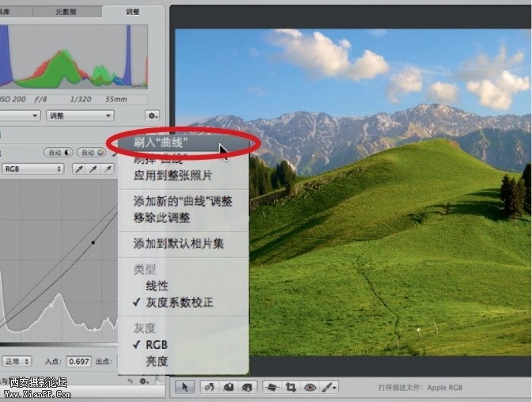Select the checked 灰度系数校正 option
Image resolution: width=532 pixels, height=402 pixels.
point(179,302)
